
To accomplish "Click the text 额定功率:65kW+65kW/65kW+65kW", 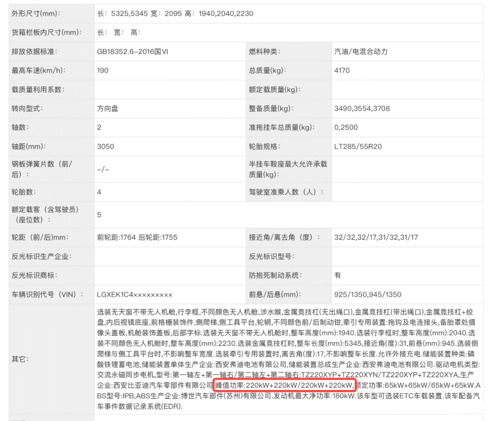I will 414,385.
